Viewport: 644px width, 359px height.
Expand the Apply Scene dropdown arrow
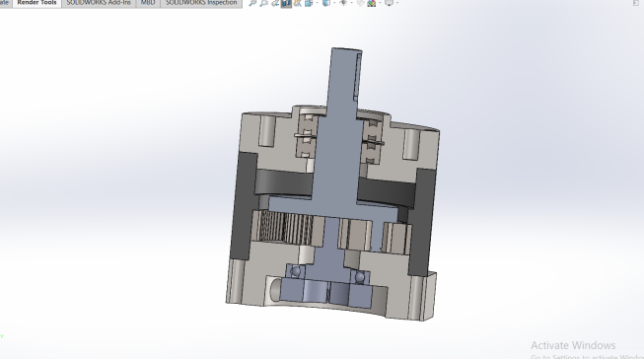click(x=380, y=3)
